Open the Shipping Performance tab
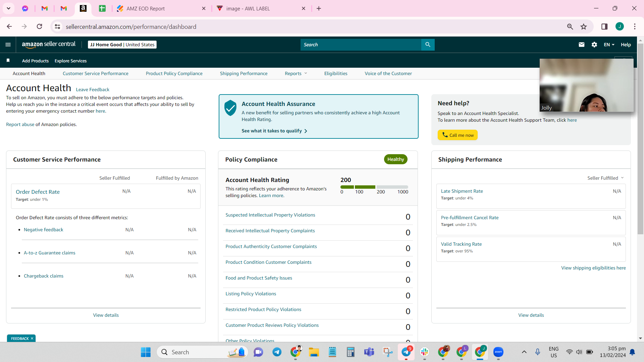644x362 pixels. click(x=244, y=73)
